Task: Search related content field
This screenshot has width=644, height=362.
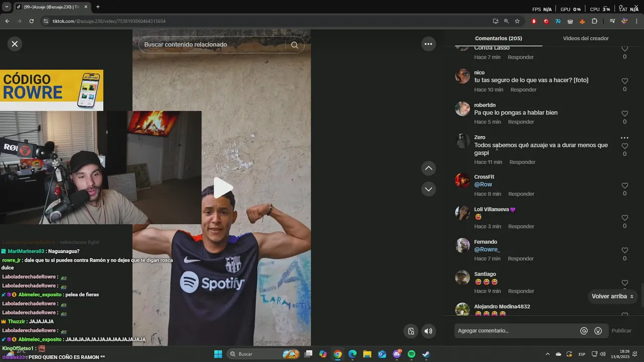Action: (214, 45)
